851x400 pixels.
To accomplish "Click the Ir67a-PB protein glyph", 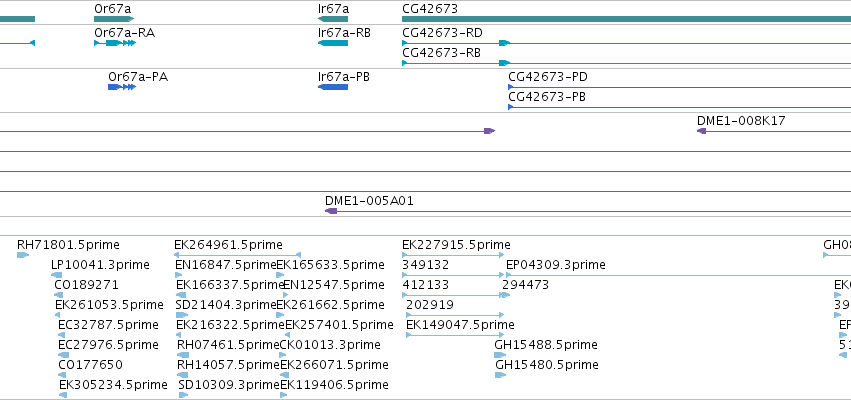I will tap(333, 87).
